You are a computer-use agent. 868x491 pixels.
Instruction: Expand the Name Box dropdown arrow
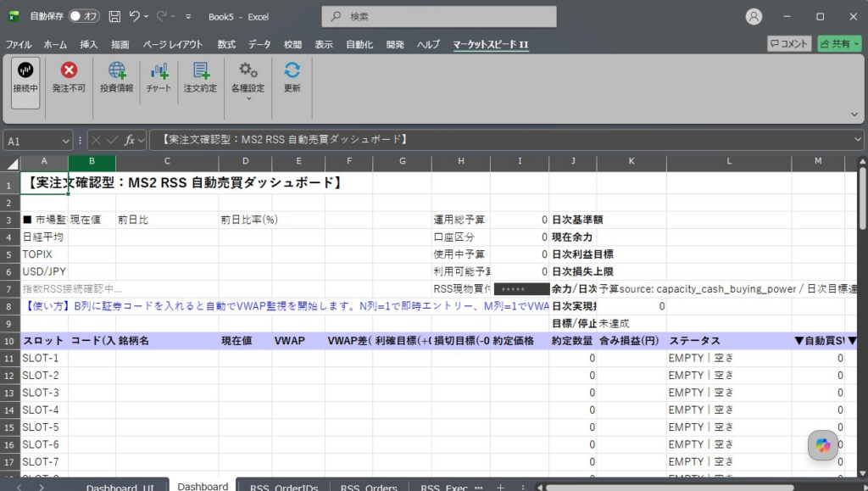(65, 141)
